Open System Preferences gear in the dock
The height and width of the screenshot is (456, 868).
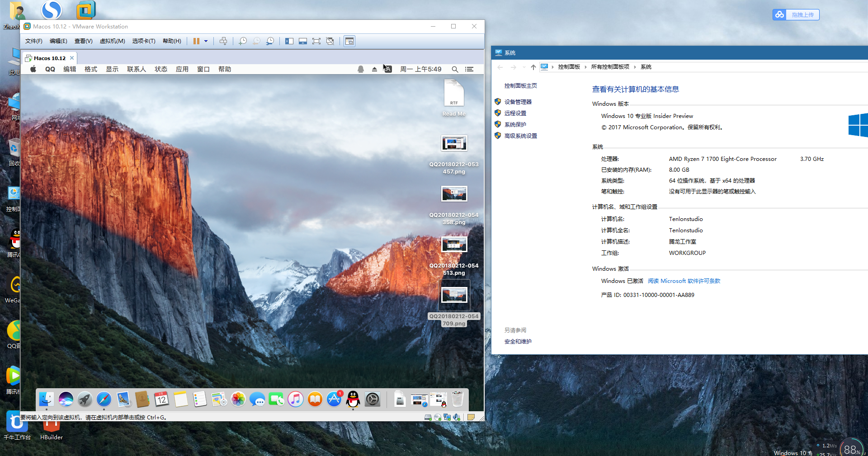click(373, 399)
